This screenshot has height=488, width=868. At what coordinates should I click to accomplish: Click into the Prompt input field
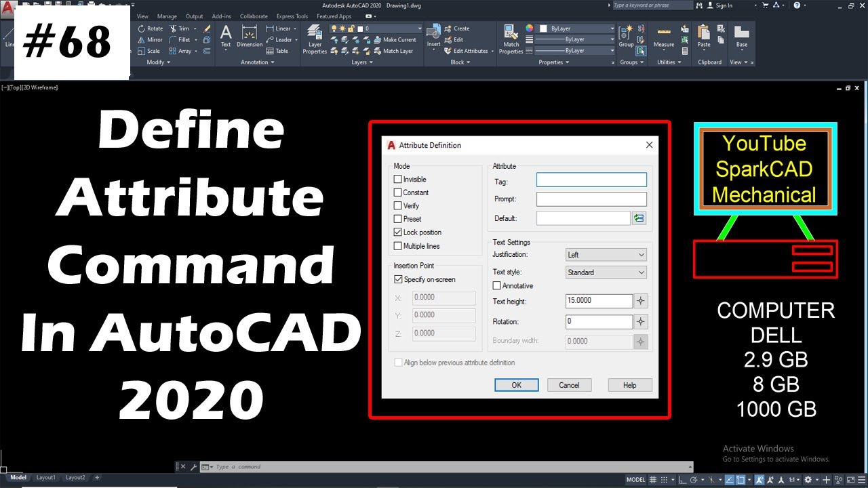[591, 199]
